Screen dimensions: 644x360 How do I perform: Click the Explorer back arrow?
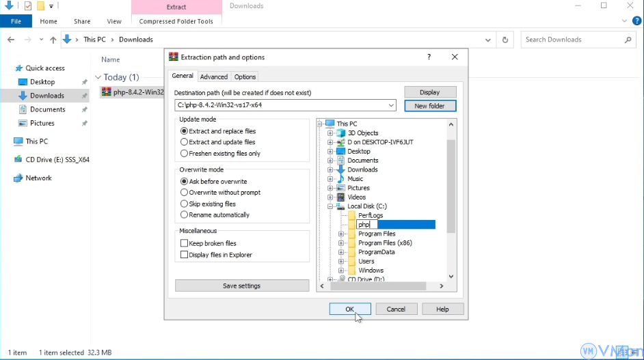point(11,40)
